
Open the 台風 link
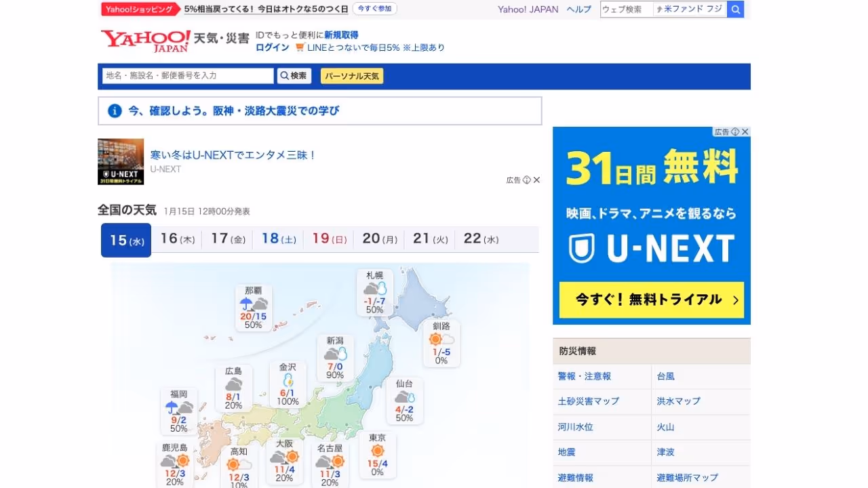click(666, 376)
